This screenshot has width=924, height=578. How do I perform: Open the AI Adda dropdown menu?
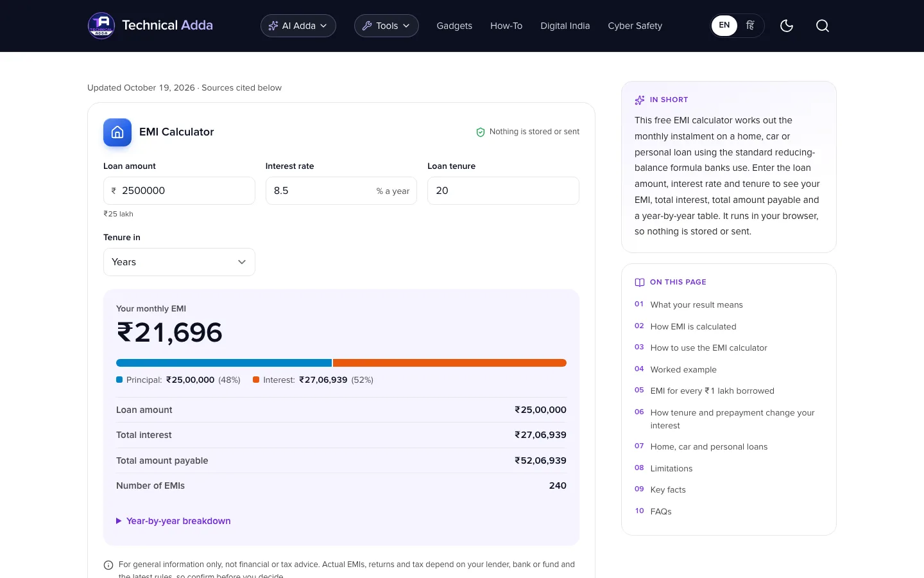point(298,26)
